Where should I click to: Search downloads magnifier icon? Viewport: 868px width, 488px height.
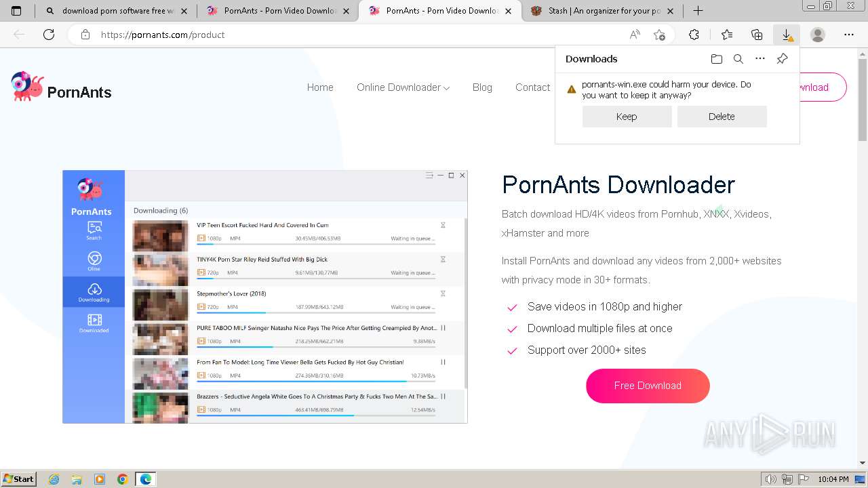738,59
